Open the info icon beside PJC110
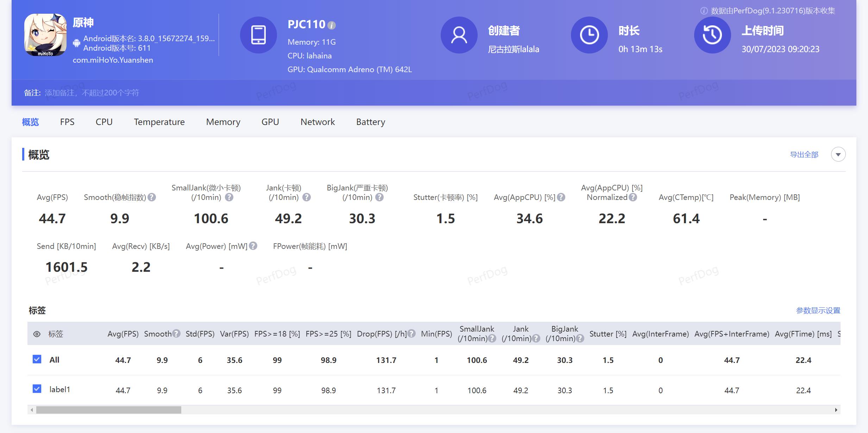Image resolution: width=868 pixels, height=433 pixels. 332,25
